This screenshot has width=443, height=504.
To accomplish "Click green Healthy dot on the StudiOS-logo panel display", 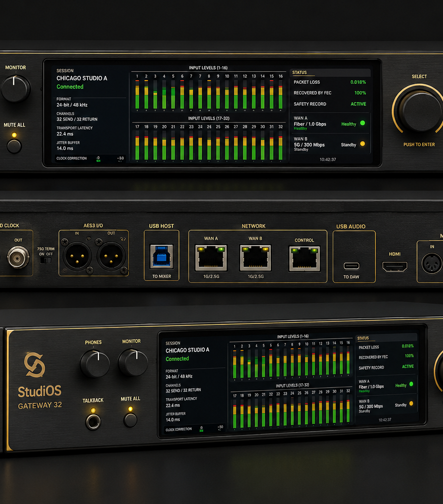I will click(411, 384).
